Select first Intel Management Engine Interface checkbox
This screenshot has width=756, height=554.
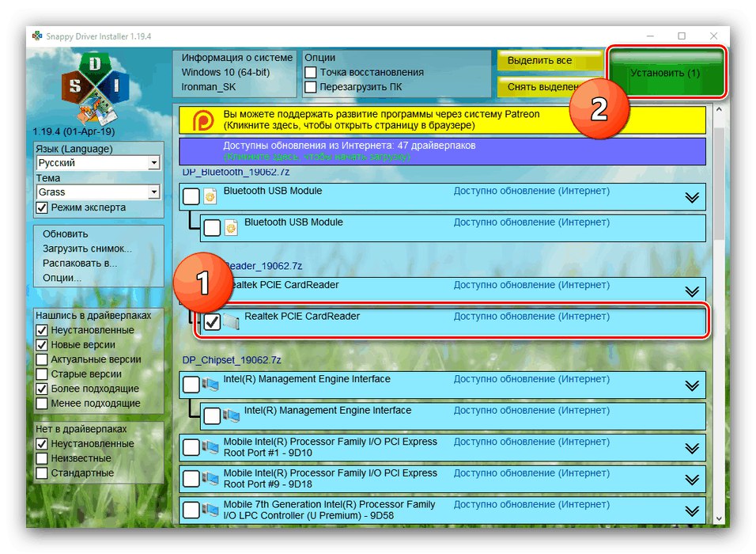click(191, 385)
